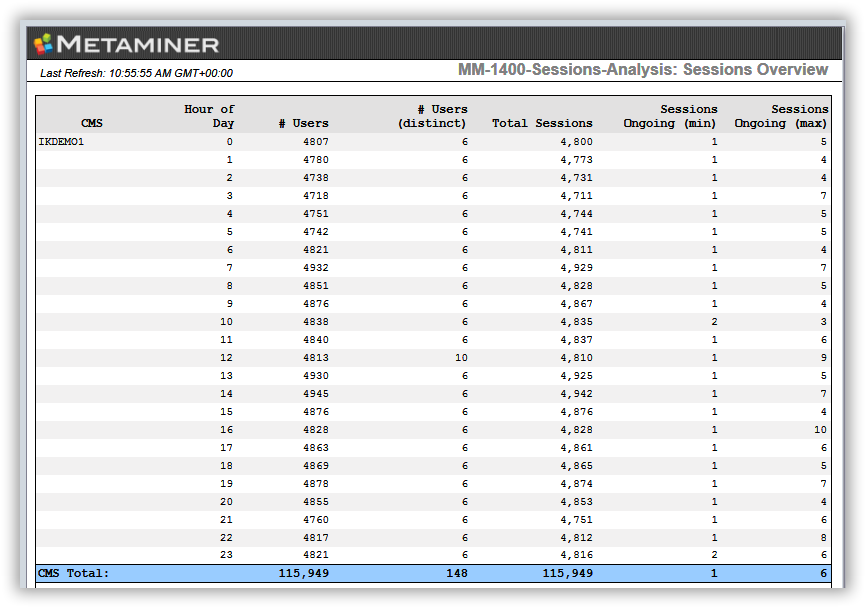Click total sessions value 4,925
Viewport: 866px width, 608px height.
click(576, 376)
